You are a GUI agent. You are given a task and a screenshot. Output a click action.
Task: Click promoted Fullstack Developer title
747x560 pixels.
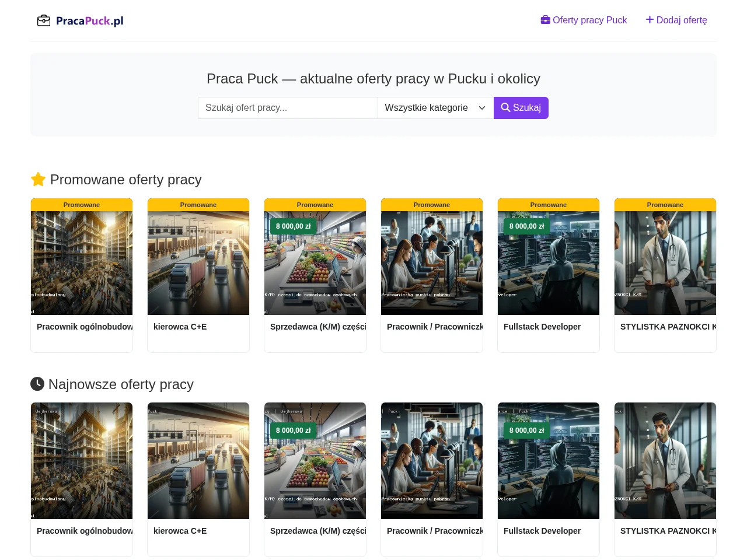(542, 327)
